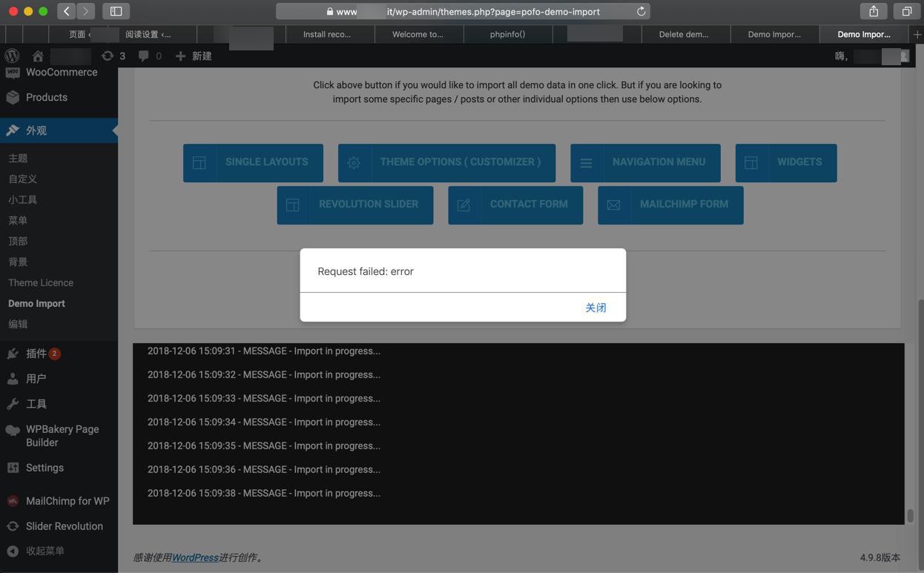Click edit icon on CONTACT FORM button

[x=463, y=205]
